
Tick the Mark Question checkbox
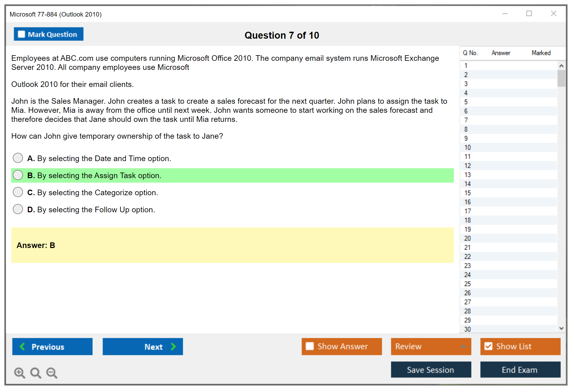point(21,34)
